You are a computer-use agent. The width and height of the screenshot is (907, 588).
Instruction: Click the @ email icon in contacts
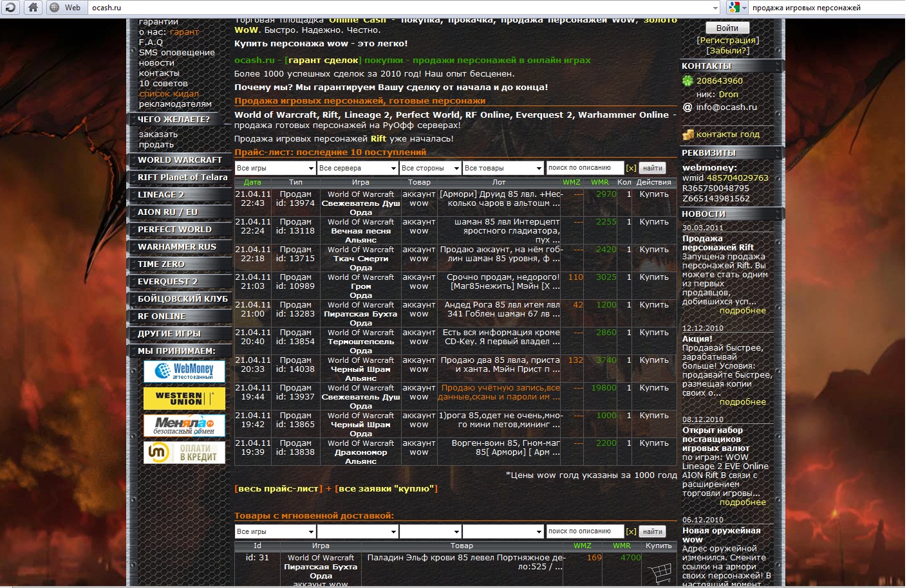click(687, 107)
